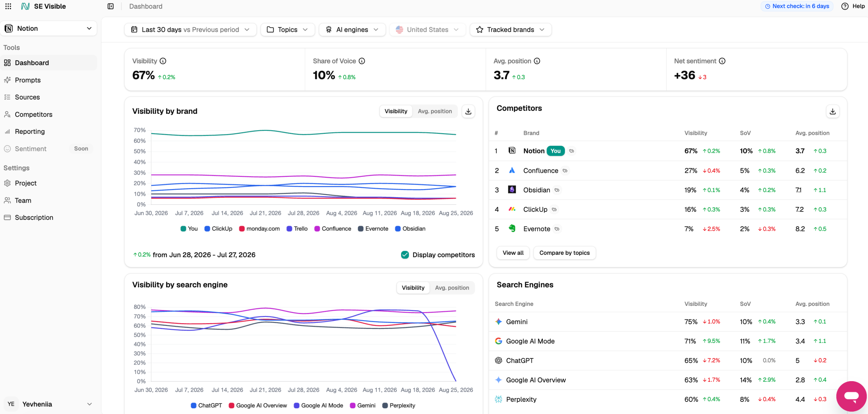Download the Visibility by brand chart
Viewport: 868px width, 414px height.
point(468,111)
